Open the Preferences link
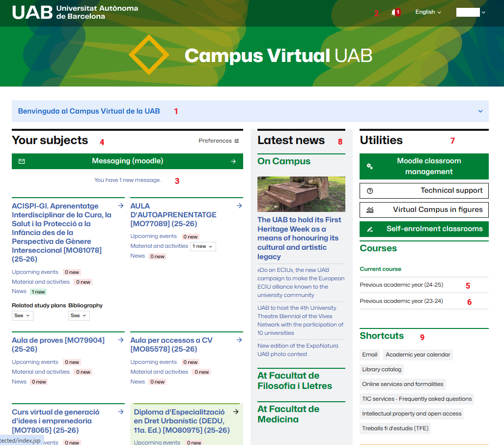This screenshot has height=445, width=504. (219, 141)
